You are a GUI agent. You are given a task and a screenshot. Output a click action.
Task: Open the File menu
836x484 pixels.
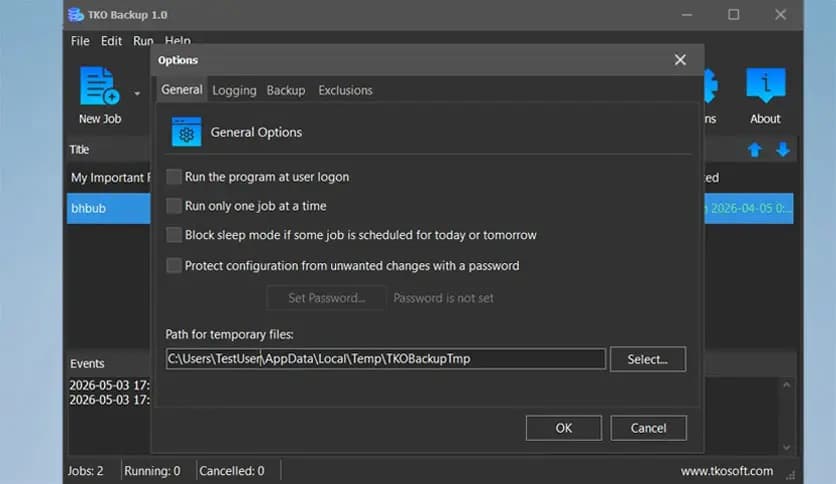(80, 41)
